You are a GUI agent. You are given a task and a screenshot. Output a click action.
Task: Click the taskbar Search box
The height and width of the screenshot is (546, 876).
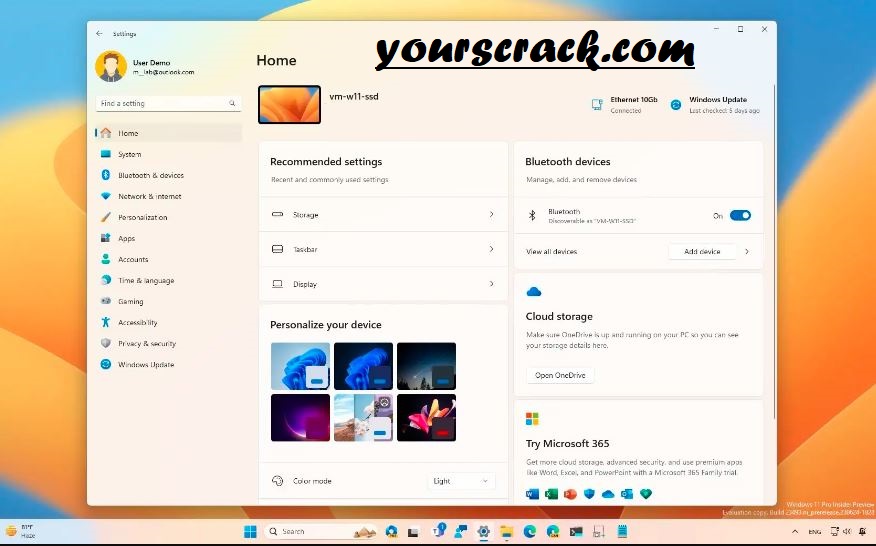[320, 531]
